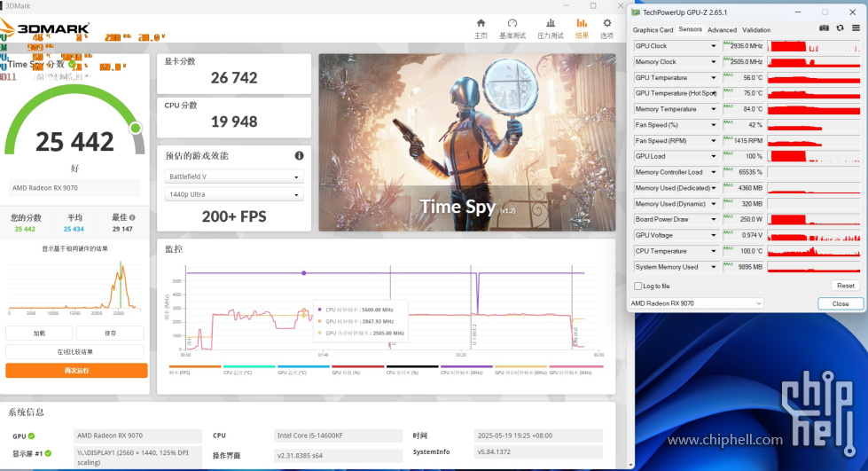Enable the Log to file checkbox
Viewport: 868px width, 471px height.
click(x=637, y=286)
